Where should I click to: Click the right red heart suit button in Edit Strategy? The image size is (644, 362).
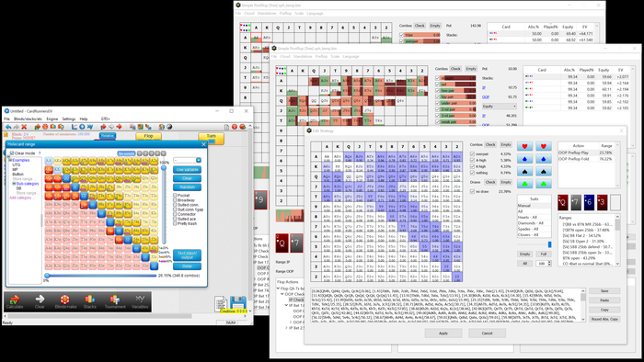(x=544, y=146)
